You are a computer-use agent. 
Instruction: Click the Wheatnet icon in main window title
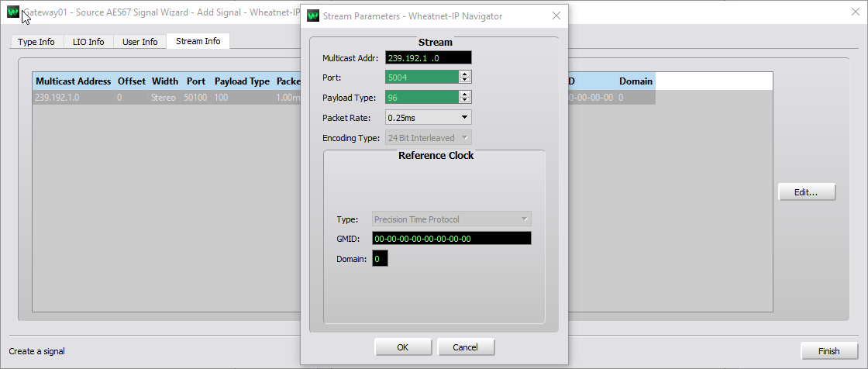pyautogui.click(x=13, y=14)
